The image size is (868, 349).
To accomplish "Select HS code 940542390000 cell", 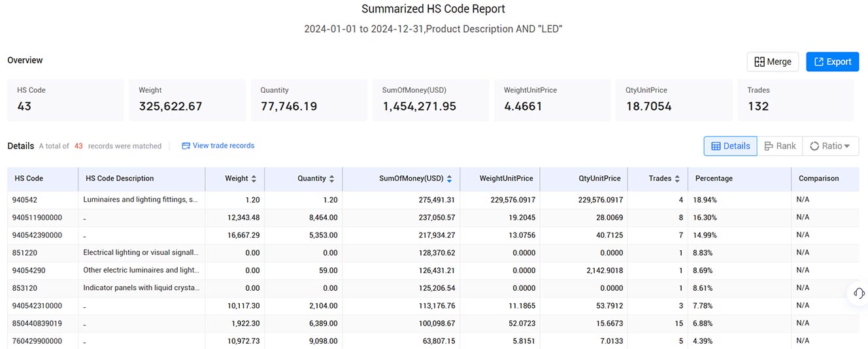I will (x=37, y=235).
